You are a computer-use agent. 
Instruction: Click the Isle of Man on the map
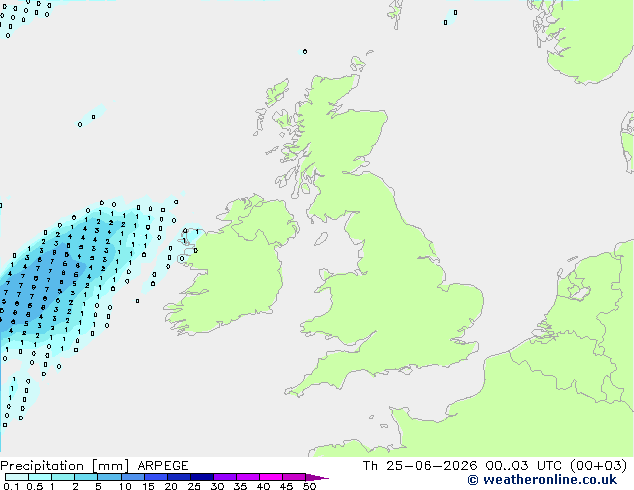pyautogui.click(x=321, y=239)
